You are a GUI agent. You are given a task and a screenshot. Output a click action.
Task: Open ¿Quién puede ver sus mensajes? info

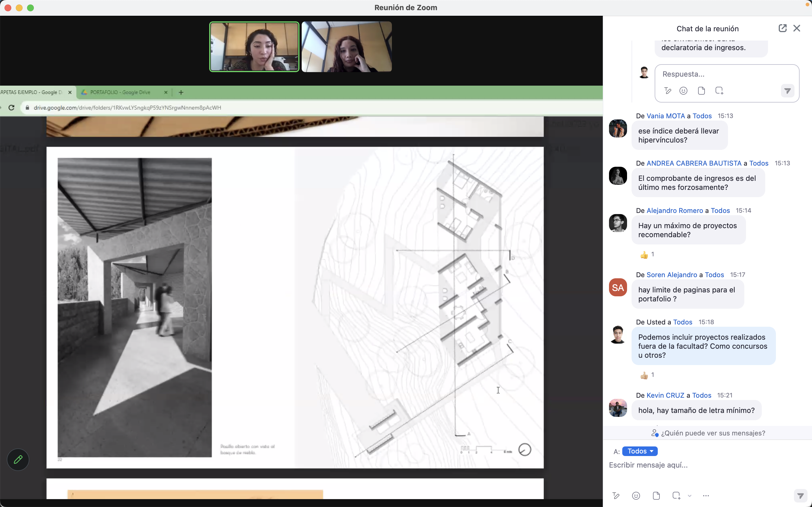(708, 433)
